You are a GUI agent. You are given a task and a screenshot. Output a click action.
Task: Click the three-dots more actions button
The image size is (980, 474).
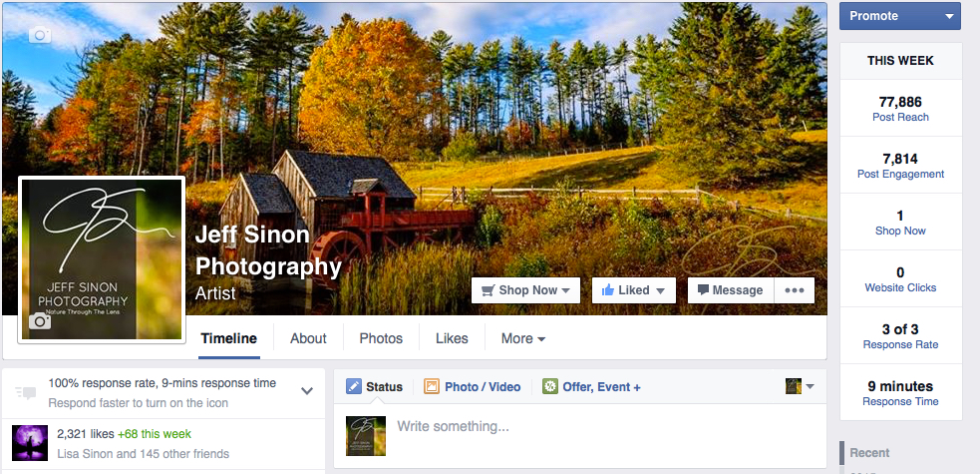[795, 290]
